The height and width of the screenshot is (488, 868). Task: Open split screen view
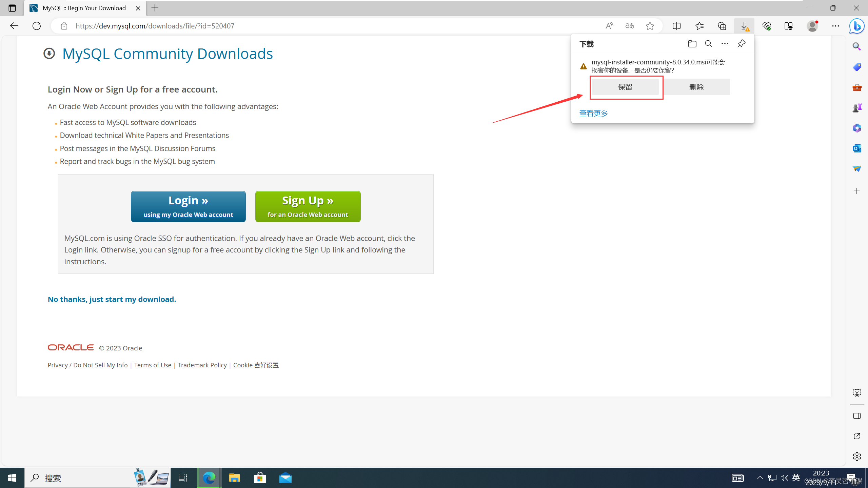[676, 26]
